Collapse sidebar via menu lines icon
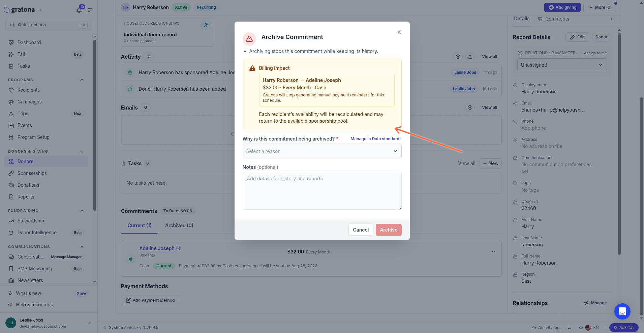Viewport: 644px width, 333px height. coord(90,10)
